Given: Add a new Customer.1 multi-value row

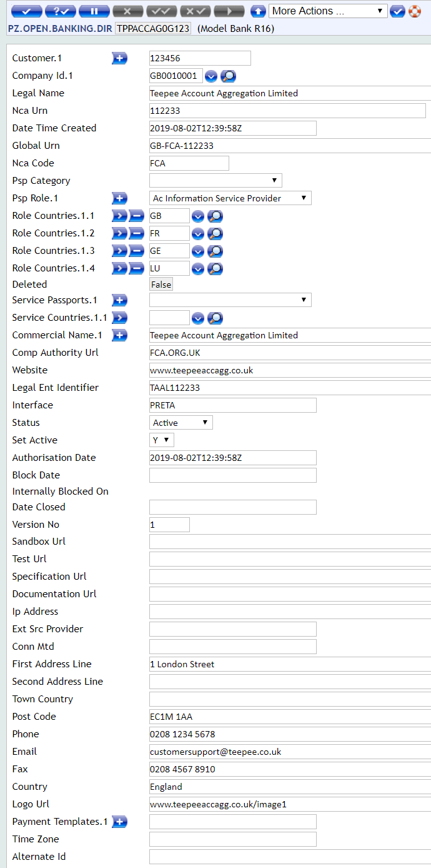Looking at the screenshot, I should tap(119, 58).
